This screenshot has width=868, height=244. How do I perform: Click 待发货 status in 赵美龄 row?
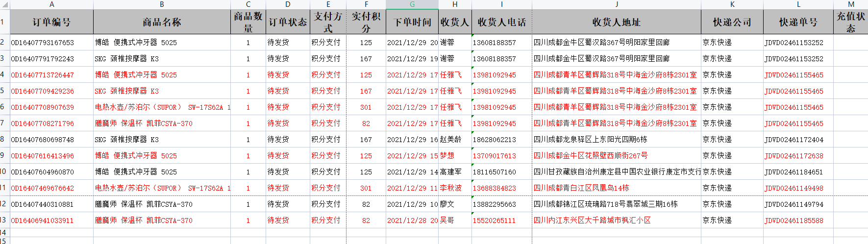[x=278, y=140]
